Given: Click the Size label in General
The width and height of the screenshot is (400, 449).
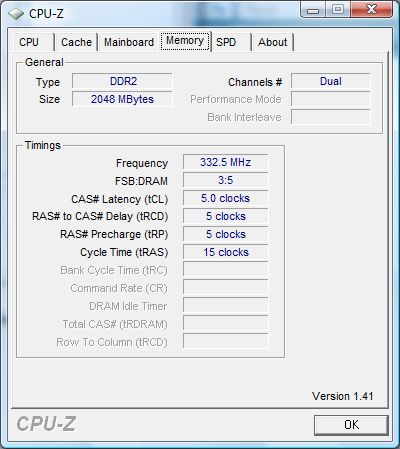Looking at the screenshot, I should pos(49,99).
